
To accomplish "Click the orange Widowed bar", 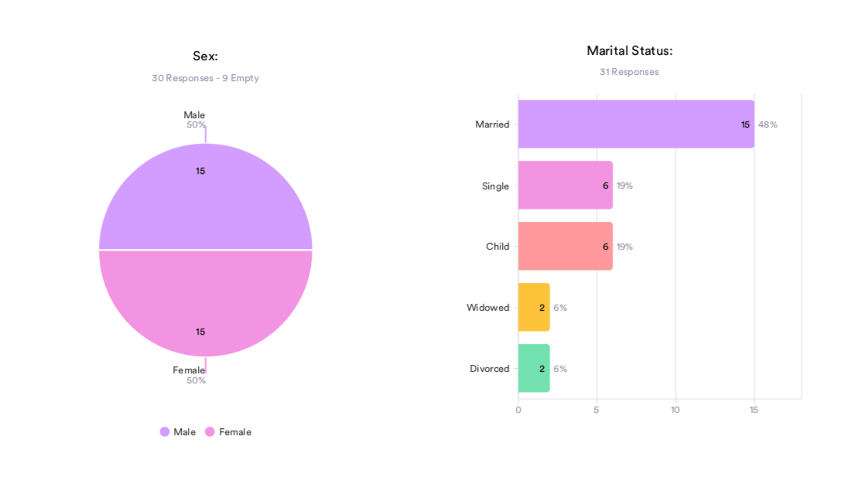I will coord(533,308).
